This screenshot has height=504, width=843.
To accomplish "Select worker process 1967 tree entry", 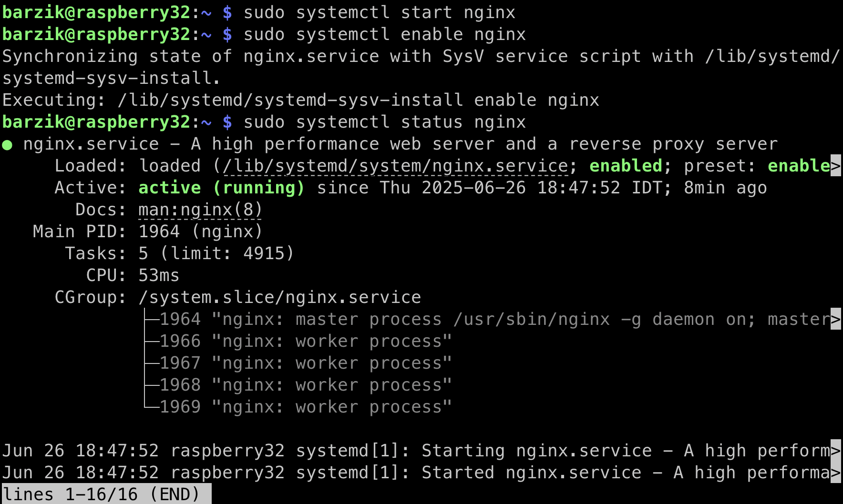I will [x=306, y=363].
